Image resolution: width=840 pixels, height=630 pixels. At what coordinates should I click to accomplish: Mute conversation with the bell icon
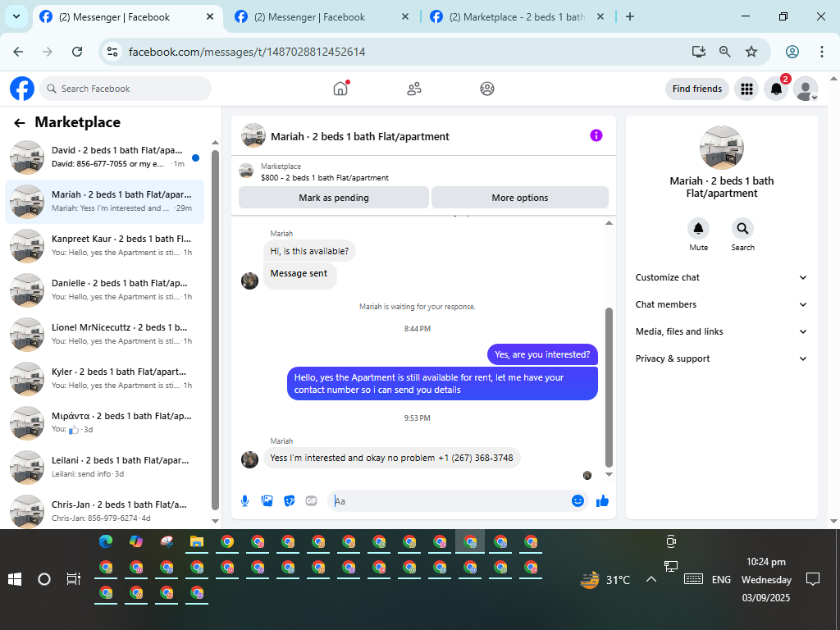pos(699,229)
